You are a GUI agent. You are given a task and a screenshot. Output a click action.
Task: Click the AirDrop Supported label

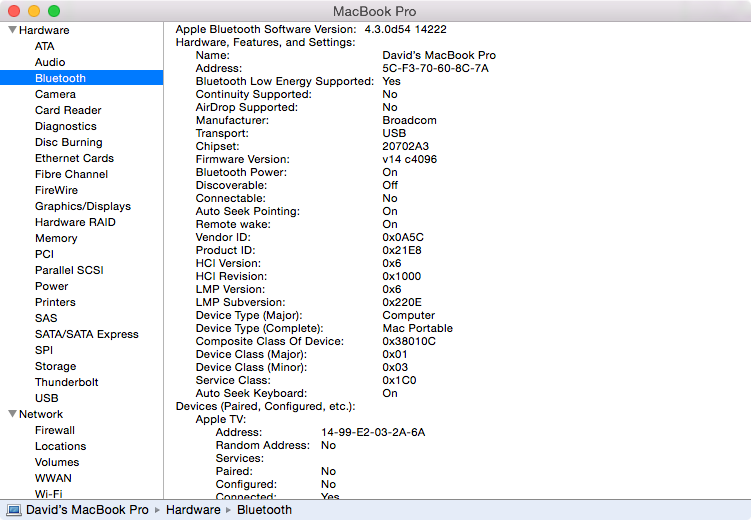[247, 107]
